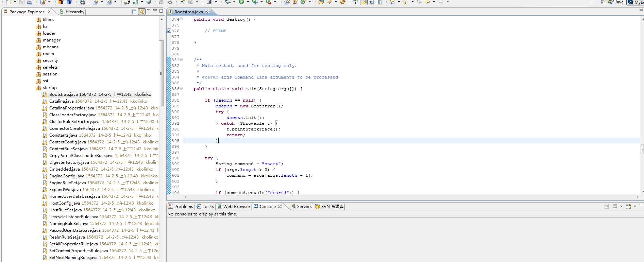Close the Package Explorer tab
Screen dimensions: 644x262
tap(49, 12)
